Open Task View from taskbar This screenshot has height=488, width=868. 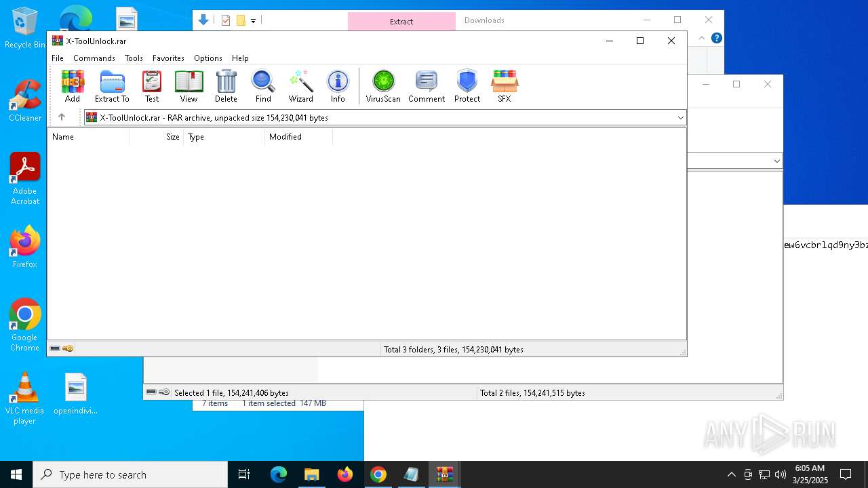[x=245, y=474]
